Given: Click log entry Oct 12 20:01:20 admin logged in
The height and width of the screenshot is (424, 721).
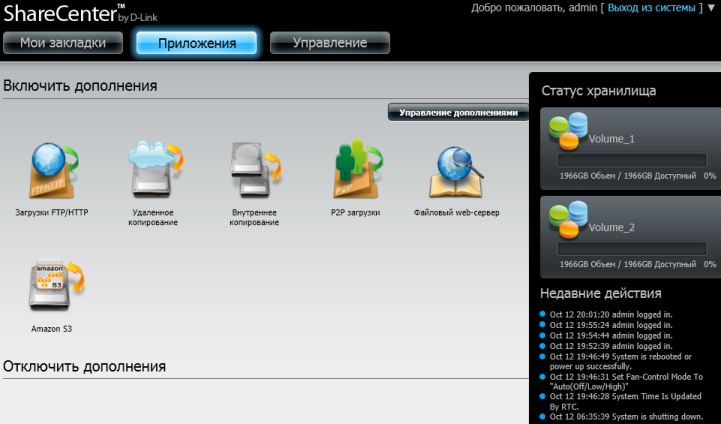Looking at the screenshot, I should tap(611, 315).
